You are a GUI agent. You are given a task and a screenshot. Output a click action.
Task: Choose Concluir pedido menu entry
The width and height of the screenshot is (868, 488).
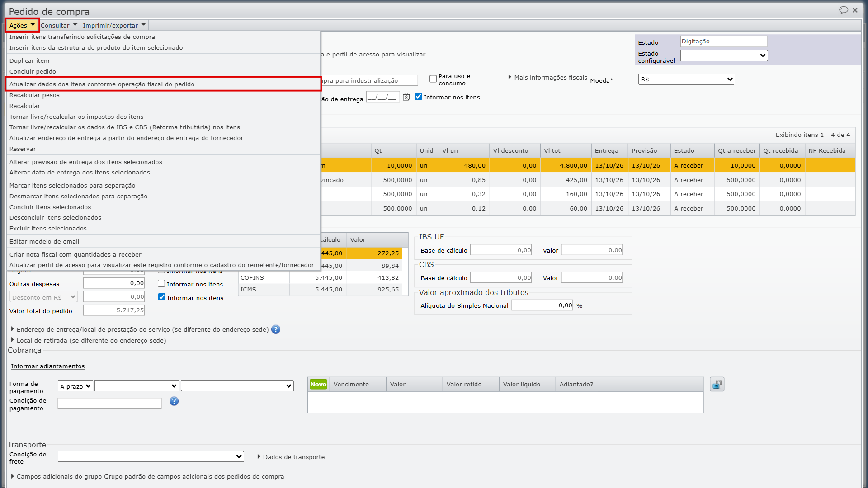[x=163, y=71]
